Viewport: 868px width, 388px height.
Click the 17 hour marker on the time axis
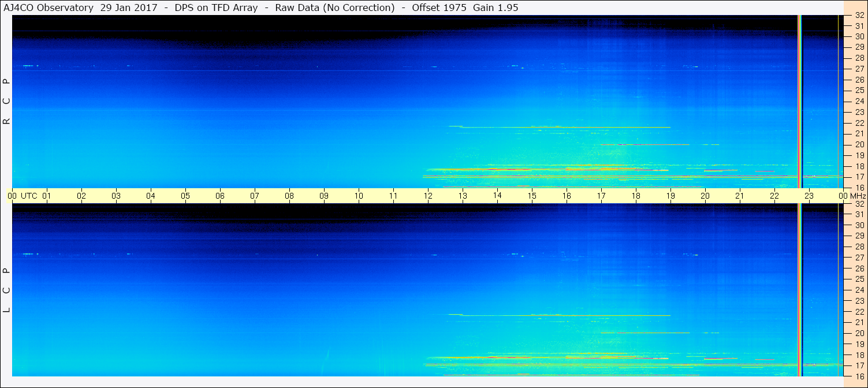click(x=601, y=196)
